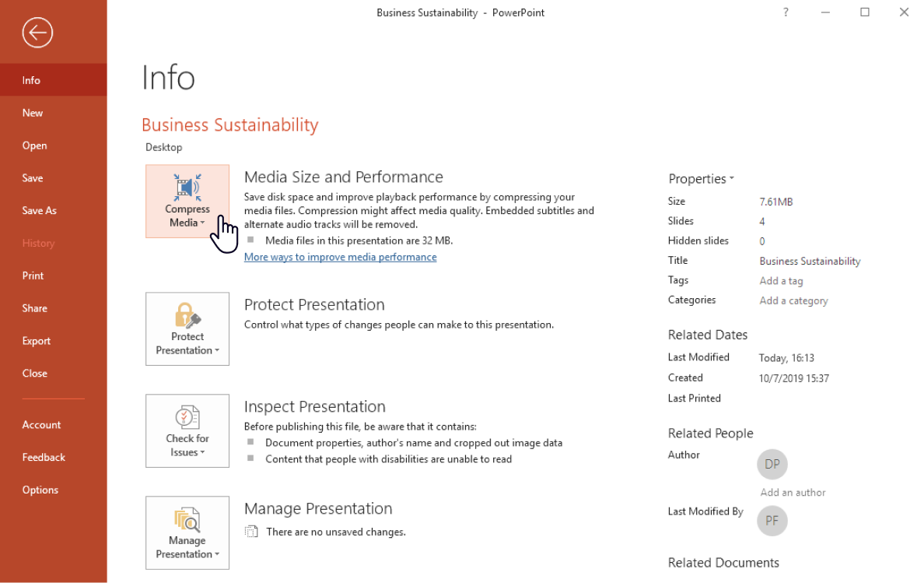Click the back arrow to exit Backstage
The width and height of the screenshot is (924, 583).
coord(37,33)
